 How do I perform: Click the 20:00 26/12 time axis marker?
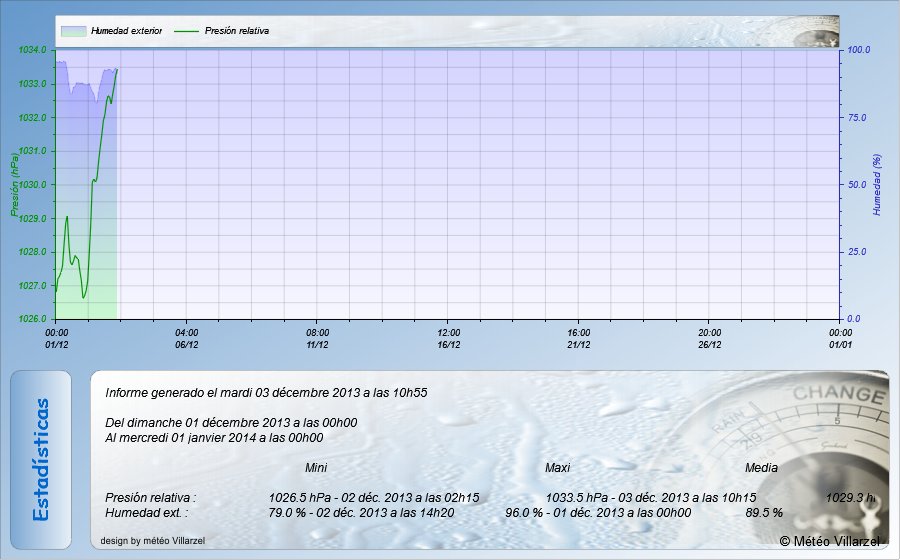[709, 338]
